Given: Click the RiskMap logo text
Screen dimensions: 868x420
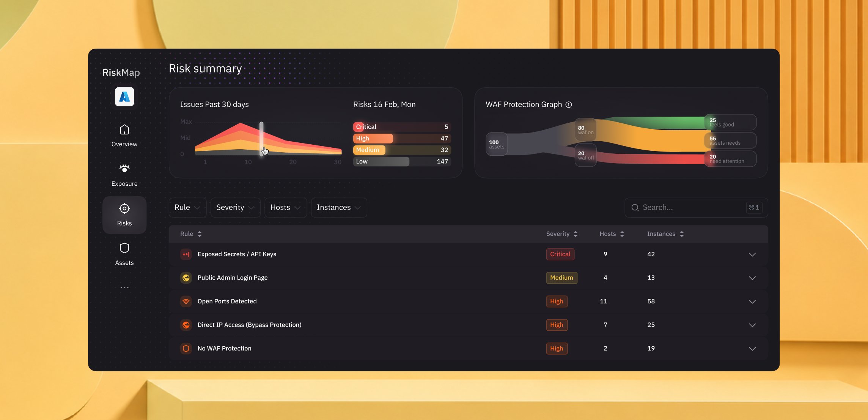Looking at the screenshot, I should point(121,73).
